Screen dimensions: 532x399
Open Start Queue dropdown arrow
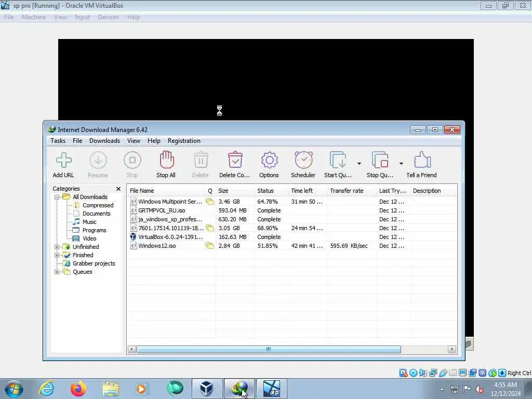pos(359,164)
